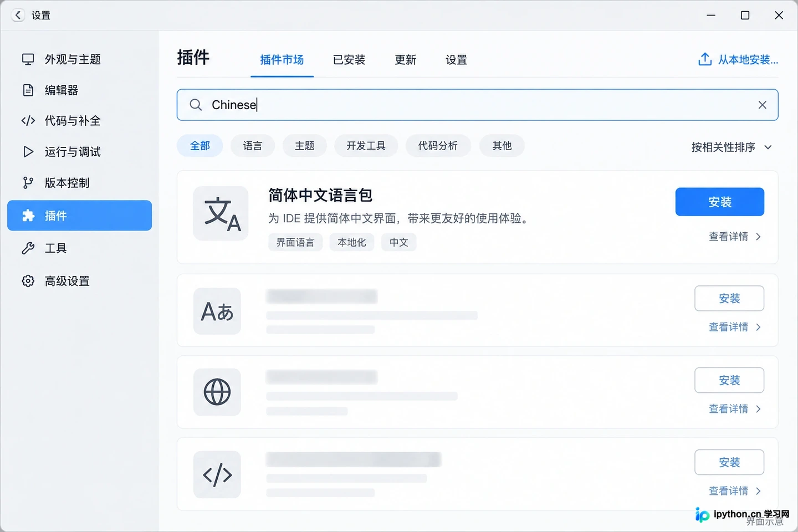Switch to the plugin 设置 tab

coord(456,60)
